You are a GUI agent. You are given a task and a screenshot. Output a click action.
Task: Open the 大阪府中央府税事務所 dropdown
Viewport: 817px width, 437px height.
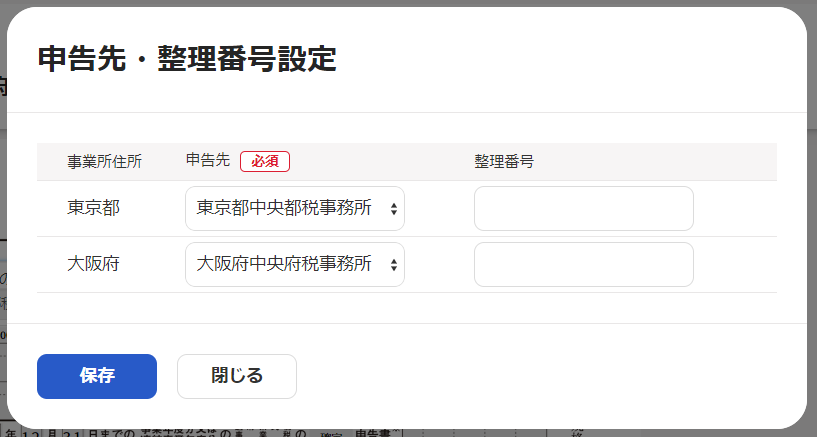(295, 264)
